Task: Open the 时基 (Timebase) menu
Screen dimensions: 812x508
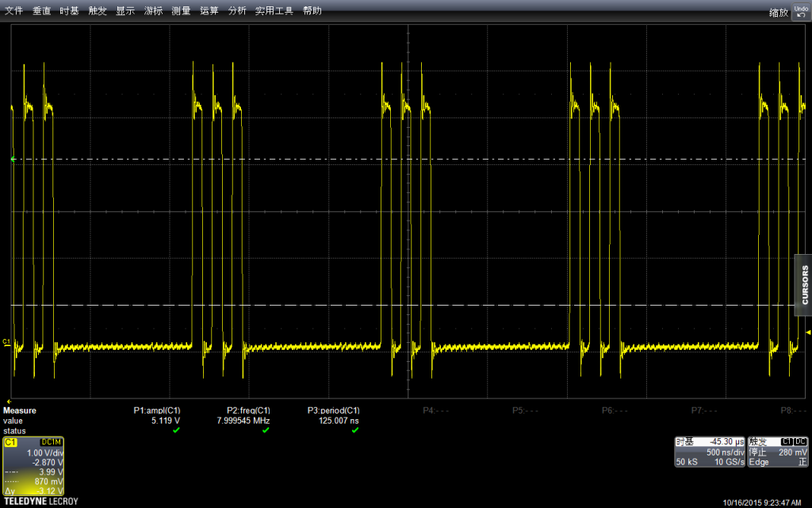Action: (69, 10)
